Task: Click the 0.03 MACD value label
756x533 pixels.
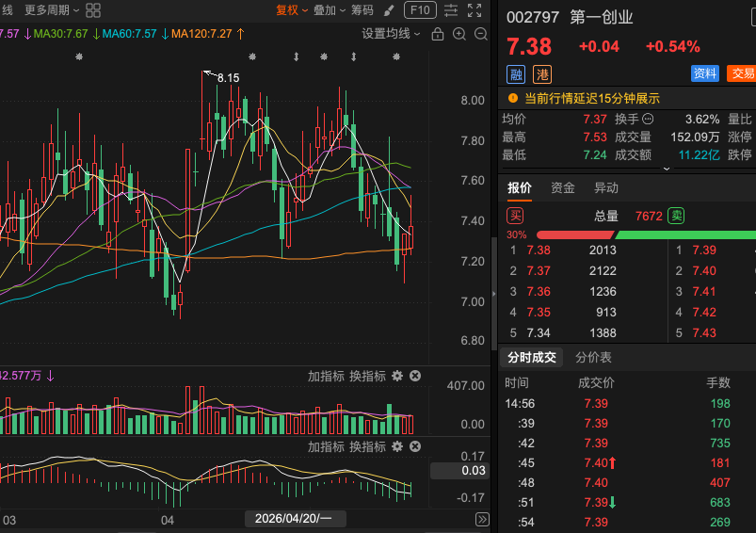Action: tap(459, 471)
